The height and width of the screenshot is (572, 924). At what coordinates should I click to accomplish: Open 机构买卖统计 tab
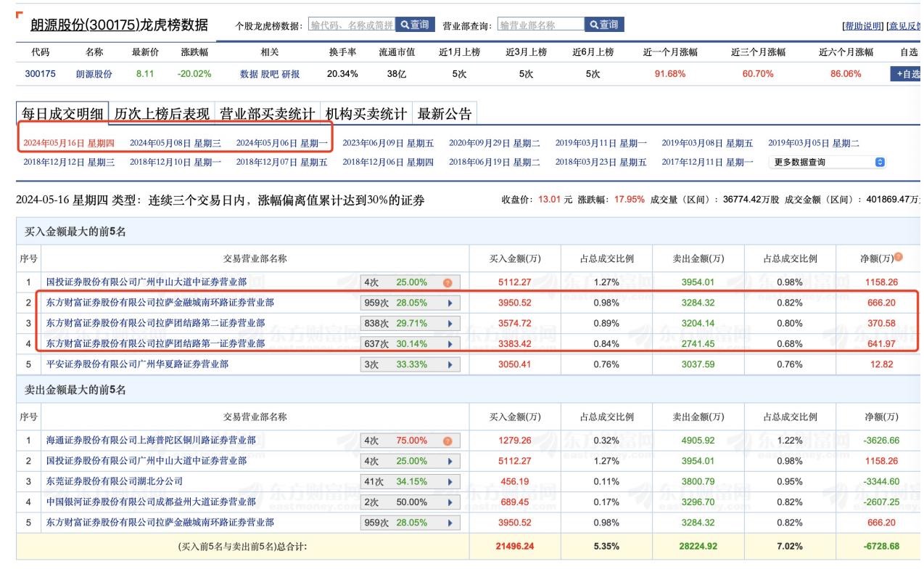(x=366, y=114)
